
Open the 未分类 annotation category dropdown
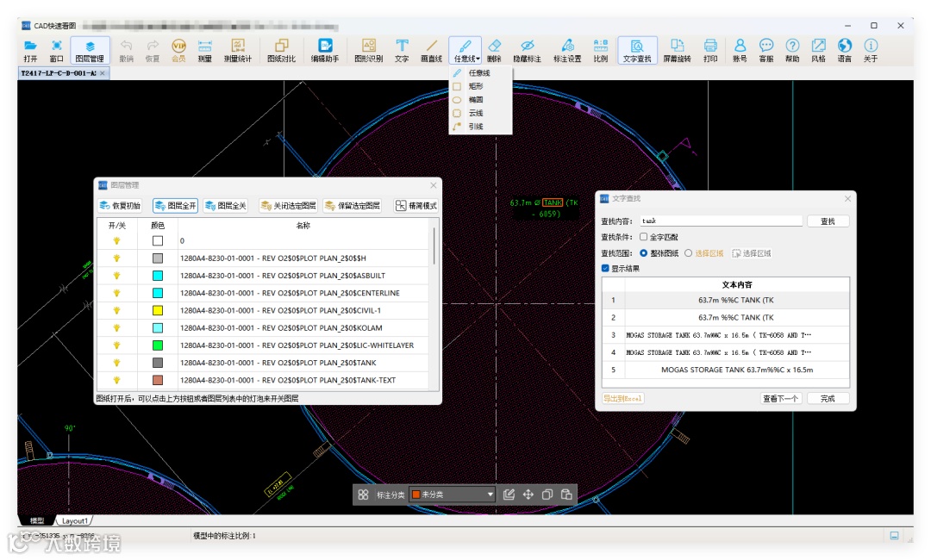click(x=453, y=495)
